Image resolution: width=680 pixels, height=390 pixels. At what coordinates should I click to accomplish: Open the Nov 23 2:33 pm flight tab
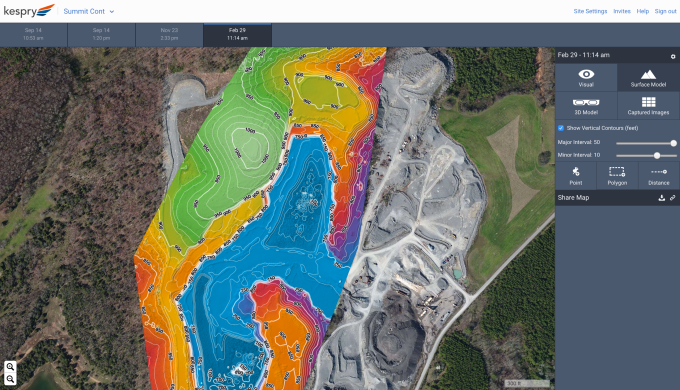pos(169,34)
